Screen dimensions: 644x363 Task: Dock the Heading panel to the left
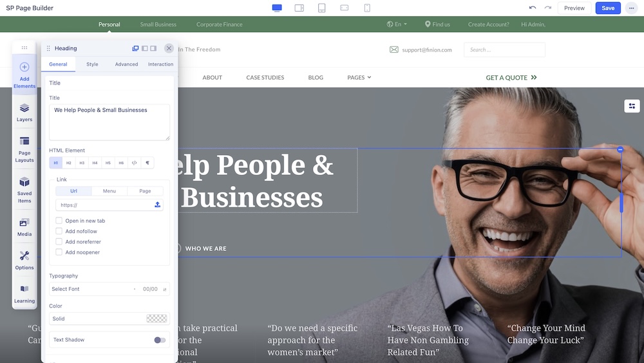pos(145,48)
